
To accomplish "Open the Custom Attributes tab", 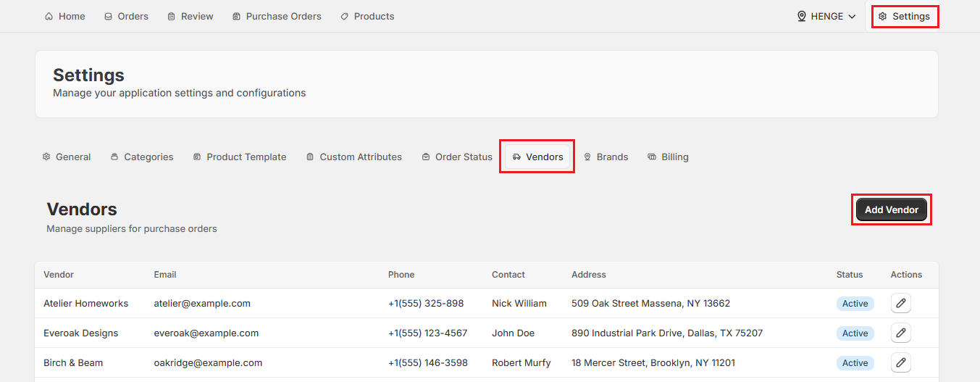I will coord(354,157).
